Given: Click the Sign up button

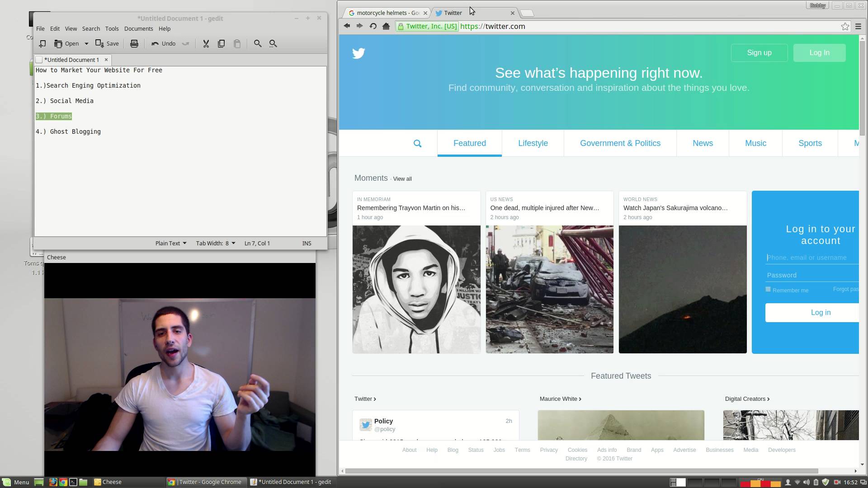Looking at the screenshot, I should pyautogui.click(x=759, y=53).
